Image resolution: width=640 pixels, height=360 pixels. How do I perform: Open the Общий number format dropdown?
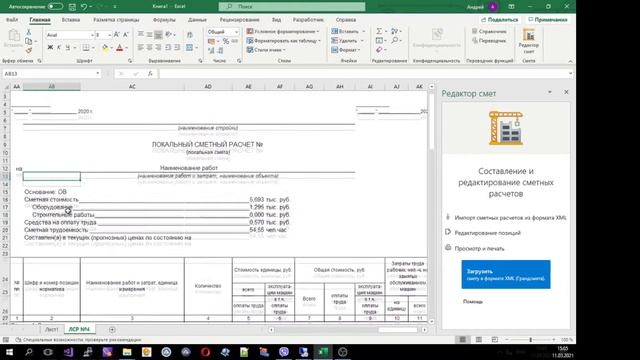236,32
